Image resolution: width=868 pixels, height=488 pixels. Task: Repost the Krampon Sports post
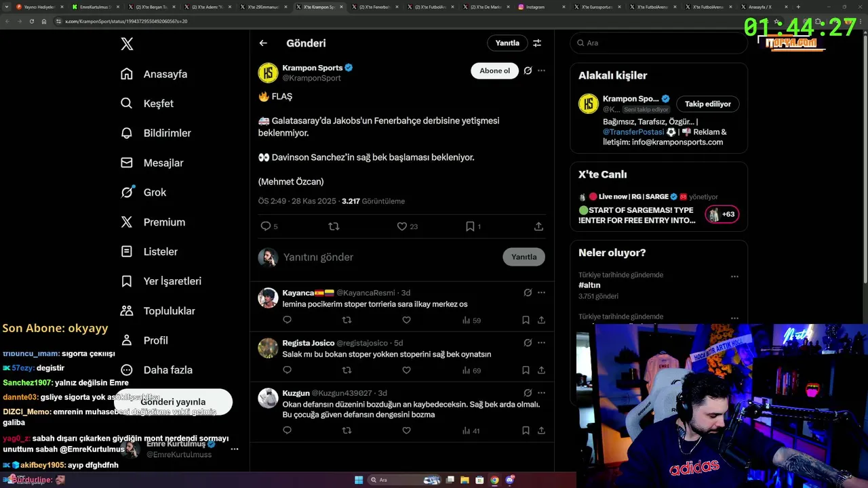click(334, 226)
